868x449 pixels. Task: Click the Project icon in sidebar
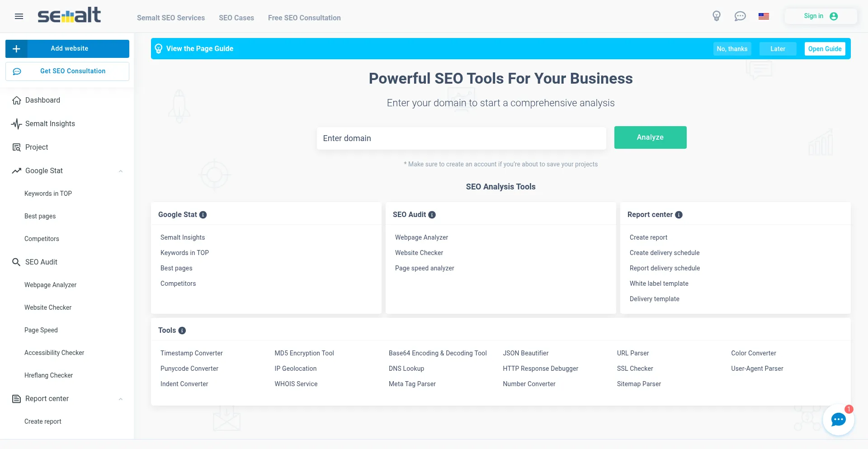(x=17, y=147)
